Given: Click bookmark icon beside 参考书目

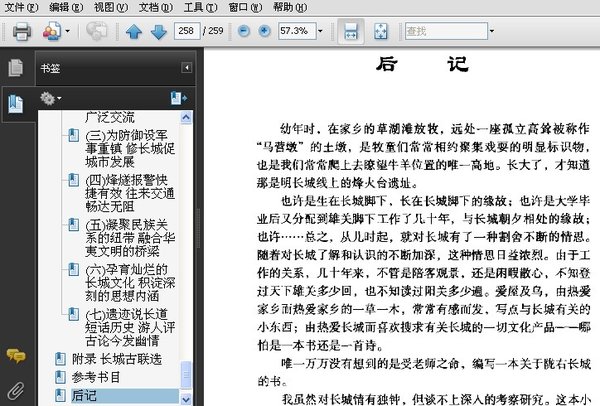Looking at the screenshot, I should 60,377.
